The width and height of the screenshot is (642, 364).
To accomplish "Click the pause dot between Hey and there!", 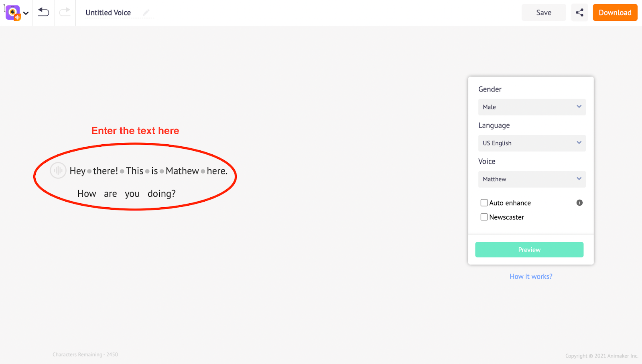I will (89, 172).
